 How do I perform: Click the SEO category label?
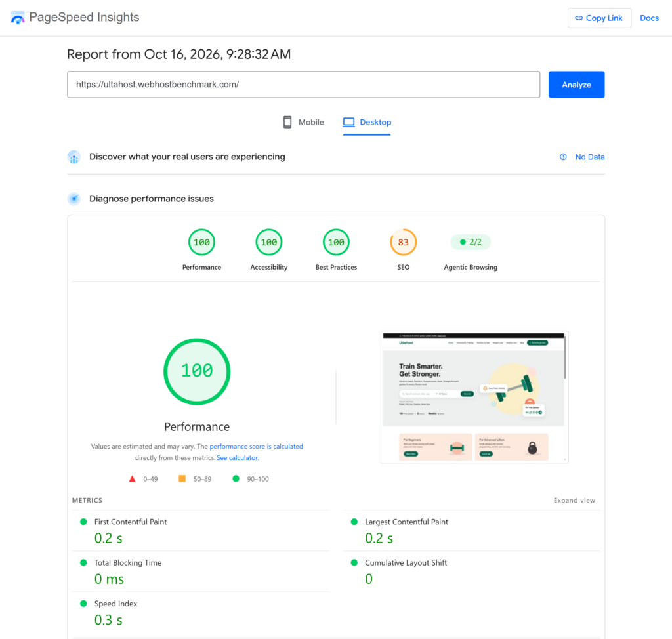click(404, 267)
